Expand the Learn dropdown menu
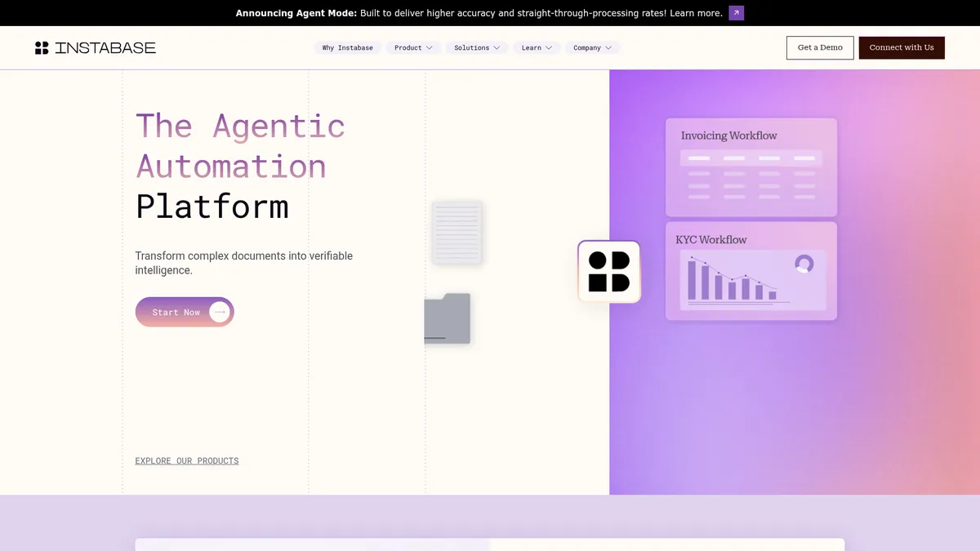The image size is (980, 551). [x=537, y=47]
